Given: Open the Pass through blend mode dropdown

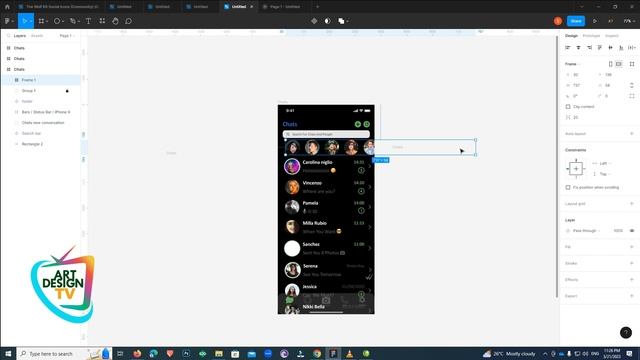Looking at the screenshot, I should (586, 231).
